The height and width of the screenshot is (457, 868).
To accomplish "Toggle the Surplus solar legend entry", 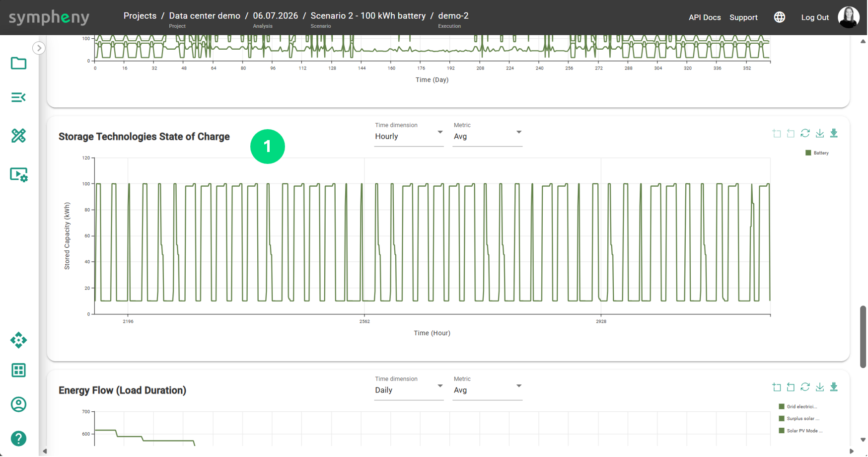I will (799, 419).
